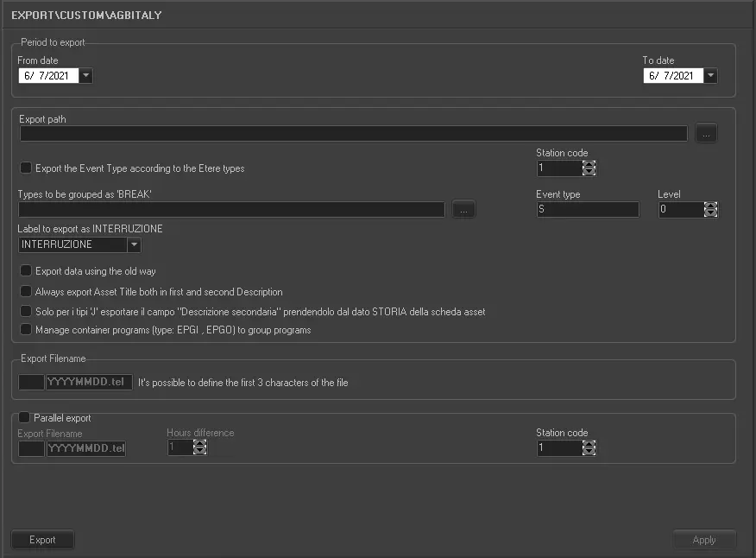Click the Event type input field
This screenshot has height=558, width=756.
coord(587,210)
